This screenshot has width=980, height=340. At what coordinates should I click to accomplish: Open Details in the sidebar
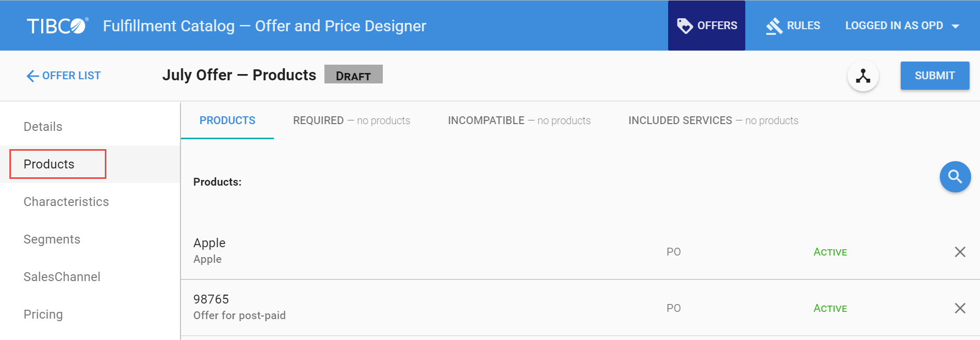click(x=43, y=127)
